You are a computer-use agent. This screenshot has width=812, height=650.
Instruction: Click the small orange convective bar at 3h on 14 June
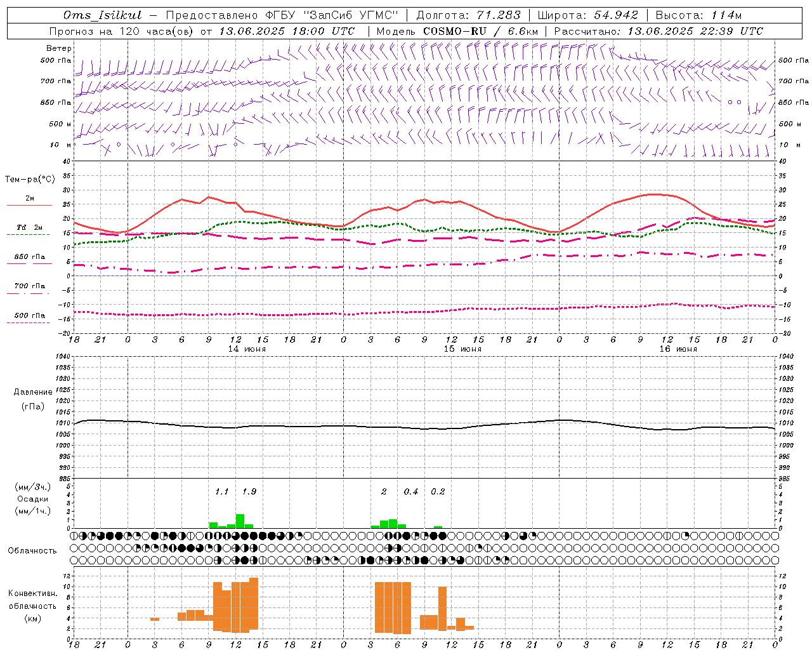pyautogui.click(x=155, y=619)
